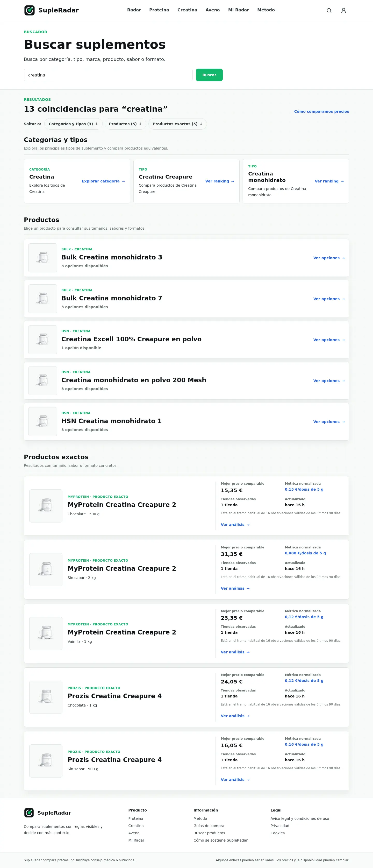
Task: Ver análisis for Prozis Sin sabor 500 g
Action: click(235, 780)
